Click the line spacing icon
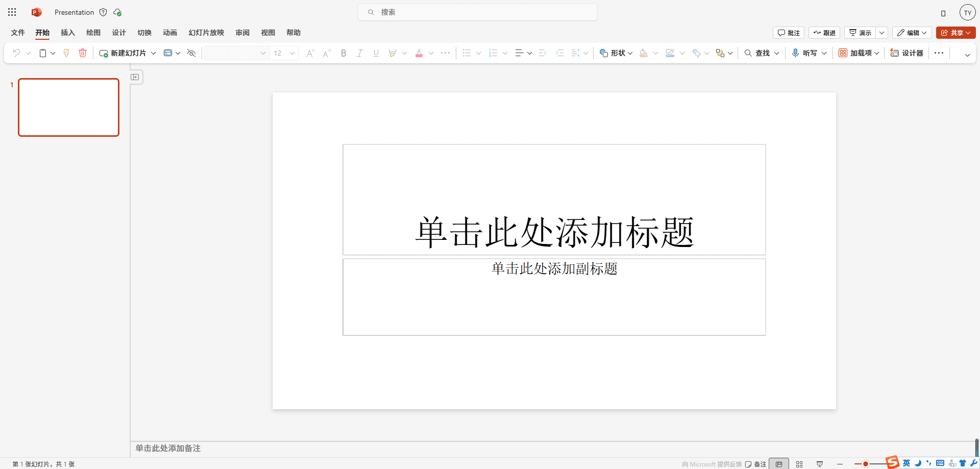The height and width of the screenshot is (469, 980). click(x=576, y=53)
